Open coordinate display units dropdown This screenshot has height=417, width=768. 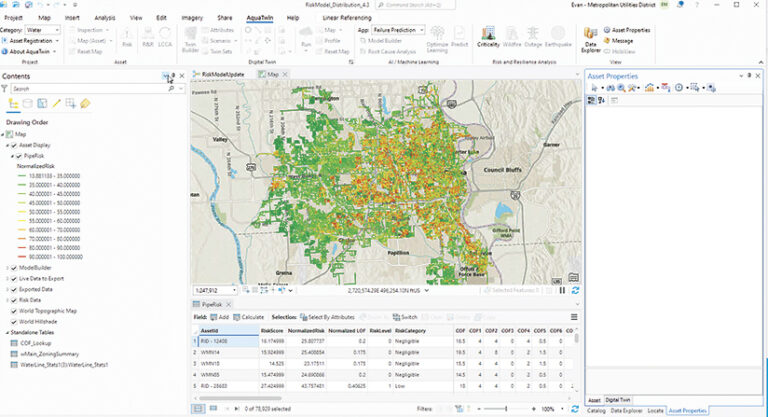427,291
